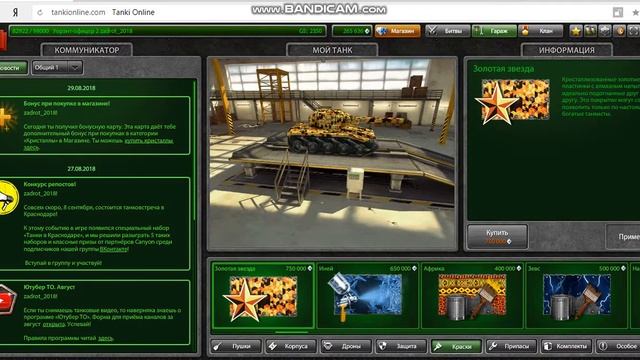Switch to the КОММУНИКАТОР panel tab
The width and height of the screenshot is (640, 360).
[87, 50]
